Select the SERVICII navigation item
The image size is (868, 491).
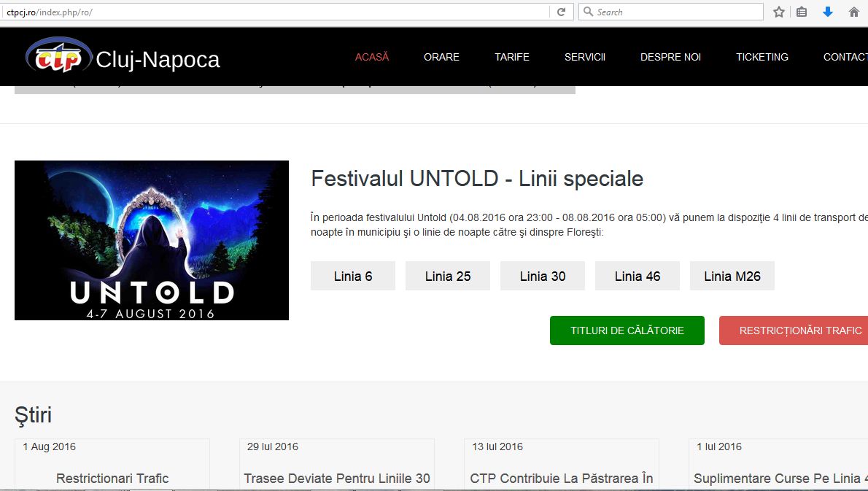tap(584, 57)
